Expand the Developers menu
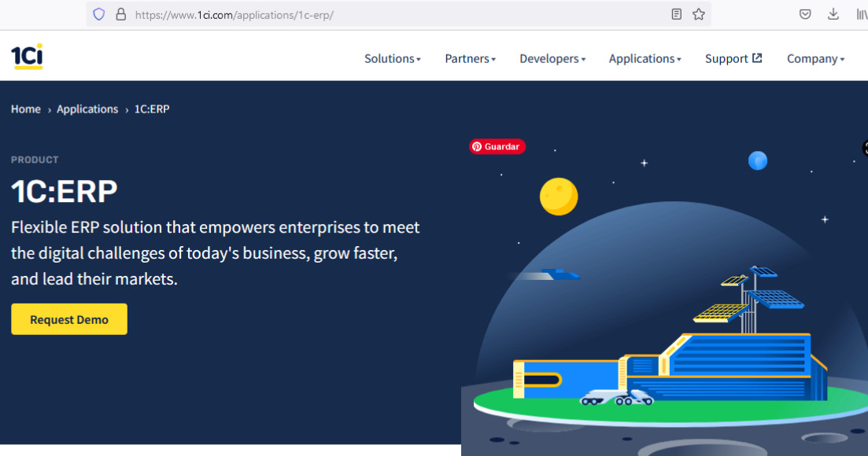 [x=552, y=59]
